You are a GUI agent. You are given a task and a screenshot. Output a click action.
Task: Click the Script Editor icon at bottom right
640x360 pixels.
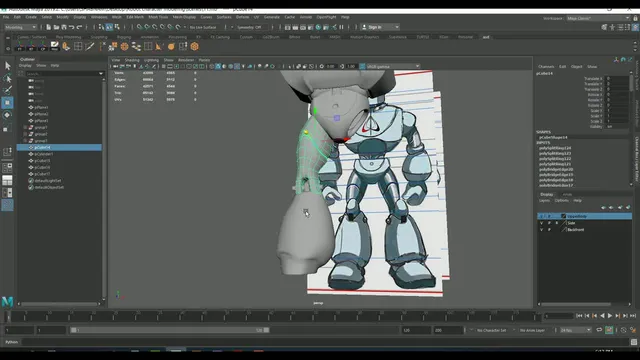click(x=634, y=342)
